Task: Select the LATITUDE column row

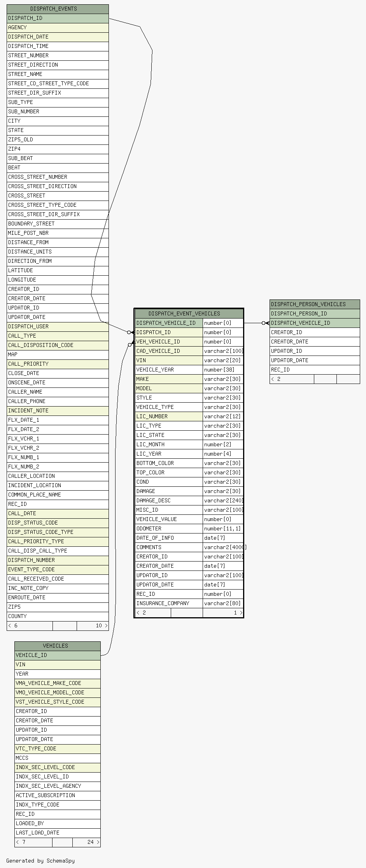Action: (58, 271)
